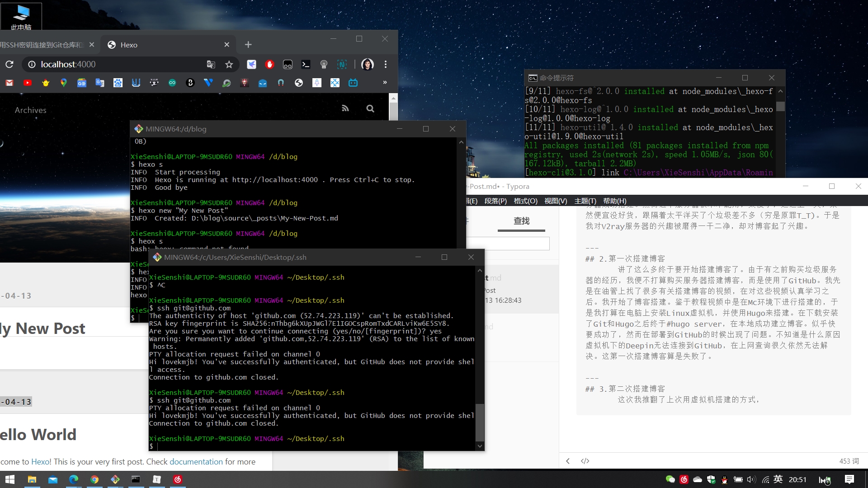Viewport: 868px width, 488px height.
Task: Open Typora from the taskbar
Action: (157, 479)
